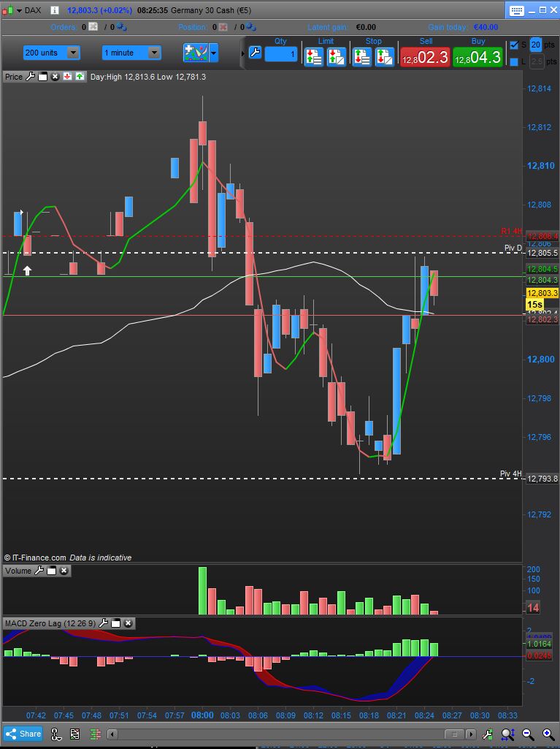Click the green-red bars icon in bottom bar
Viewport: 560px width, 749px height.
[x=96, y=734]
